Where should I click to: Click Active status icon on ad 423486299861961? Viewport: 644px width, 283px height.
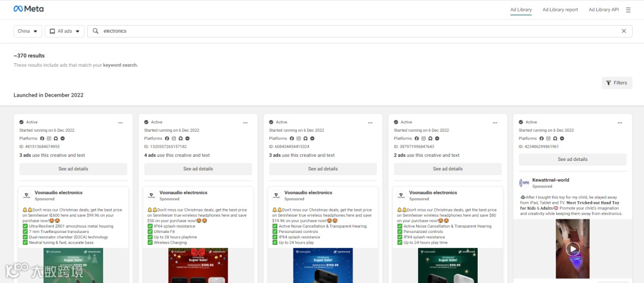coord(521,122)
